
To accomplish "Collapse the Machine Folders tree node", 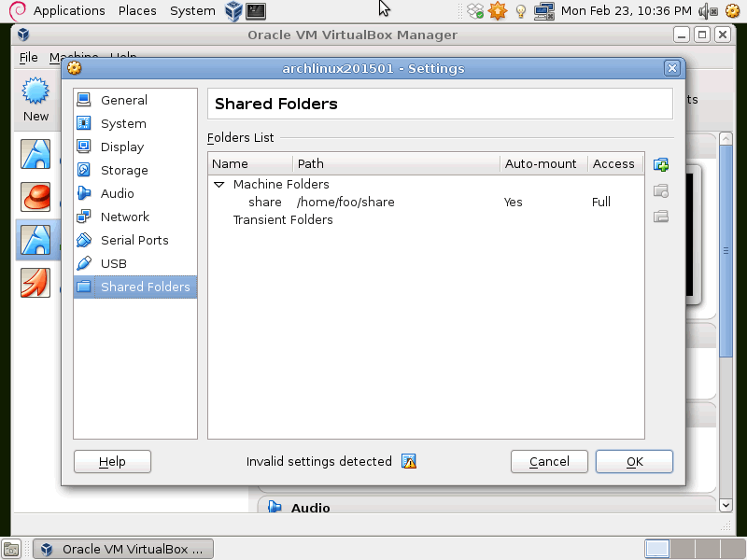I will point(219,184).
